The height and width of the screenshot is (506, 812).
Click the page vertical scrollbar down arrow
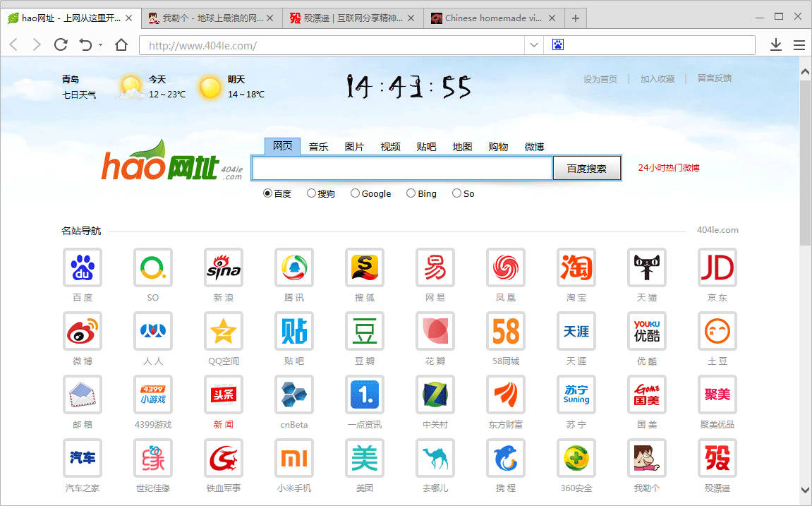tap(805, 490)
